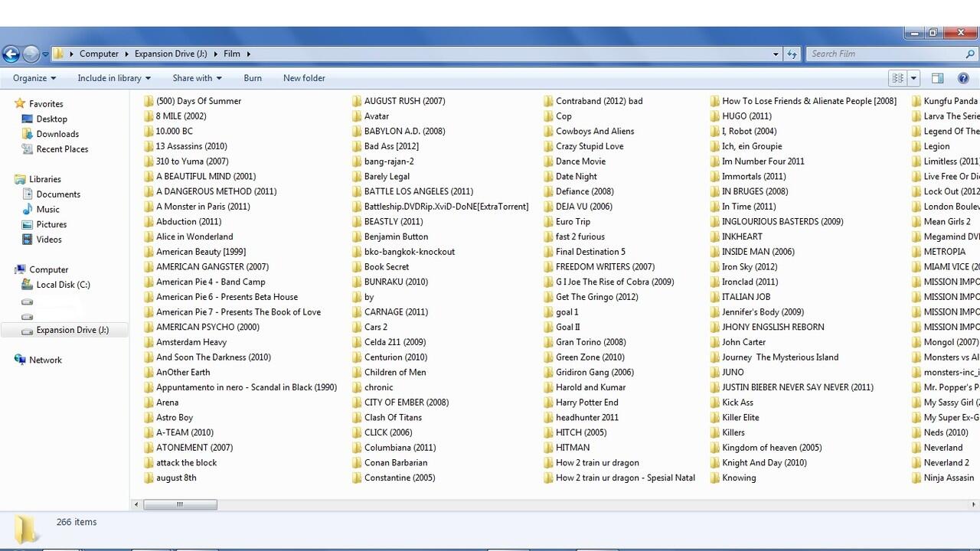This screenshot has height=551, width=980.
Task: Click the folder icon of Legion
Action: 917,146
